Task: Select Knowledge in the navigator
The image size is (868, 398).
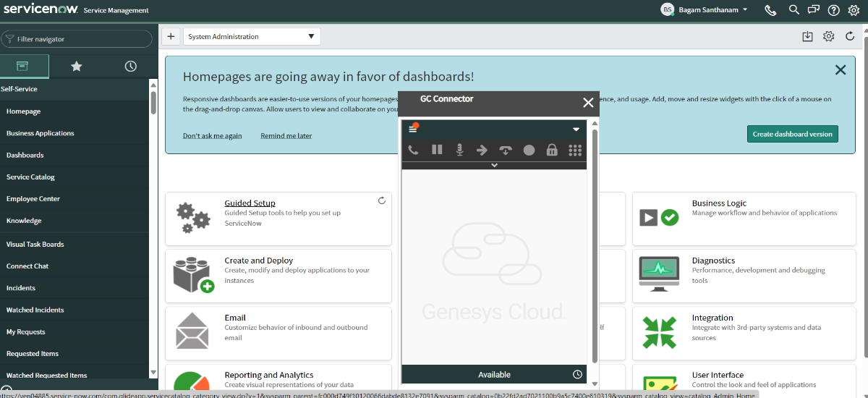Action: (x=24, y=221)
